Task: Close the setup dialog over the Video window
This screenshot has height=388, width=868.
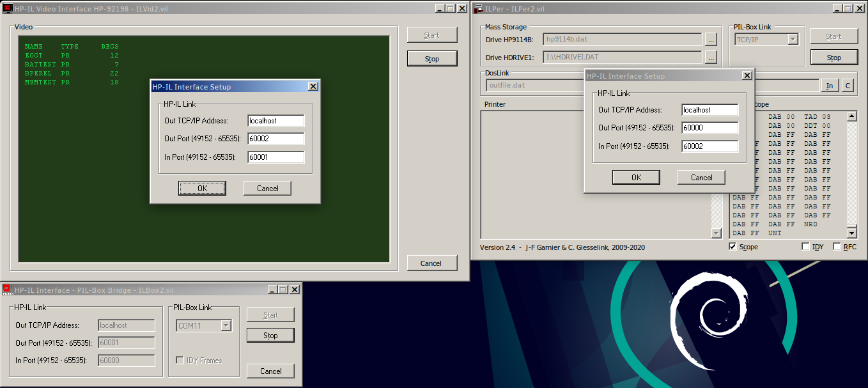Action: click(313, 86)
